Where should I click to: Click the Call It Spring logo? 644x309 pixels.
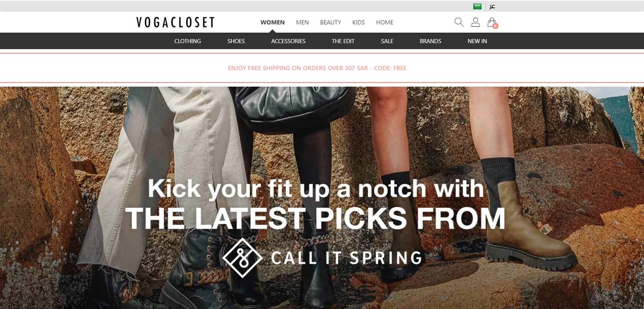[322, 257]
